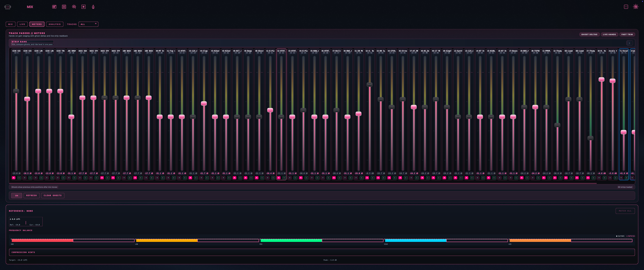This screenshot has height=270, width=644.
Task: Click the ON button under the strips
Action: tap(16, 196)
